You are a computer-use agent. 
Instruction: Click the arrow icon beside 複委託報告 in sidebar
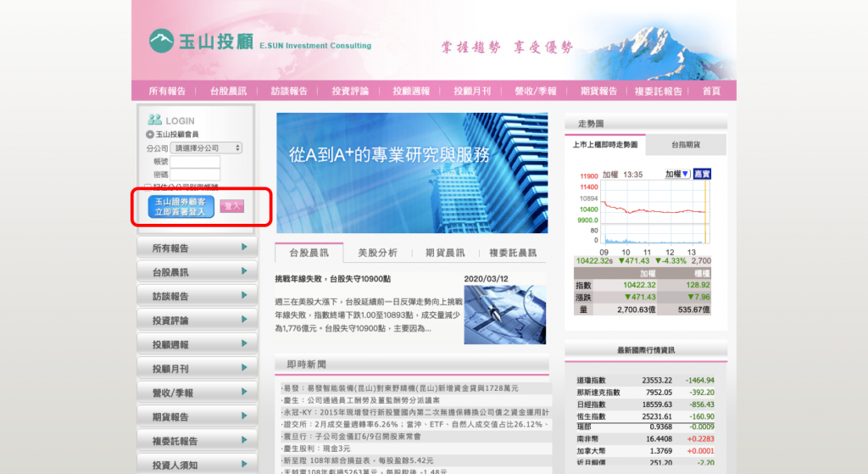244,440
